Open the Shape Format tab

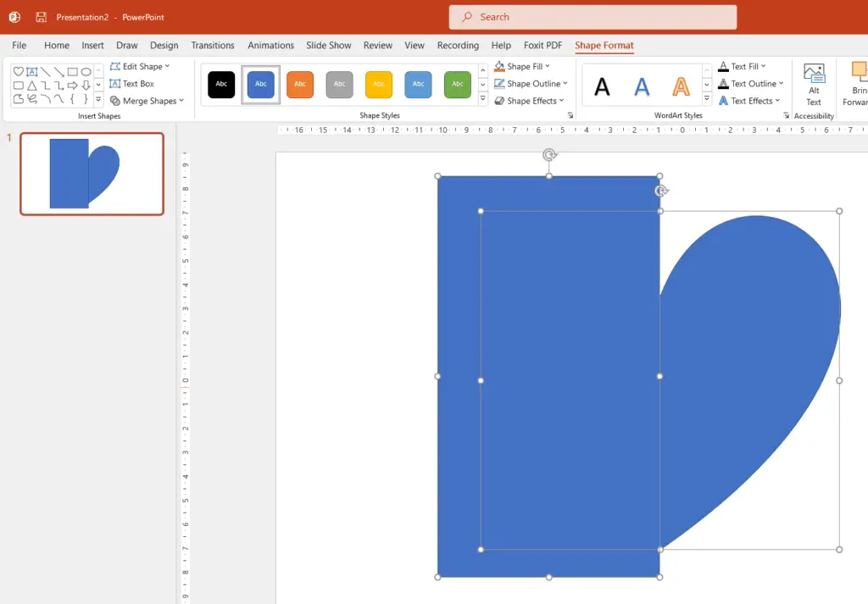tap(604, 45)
